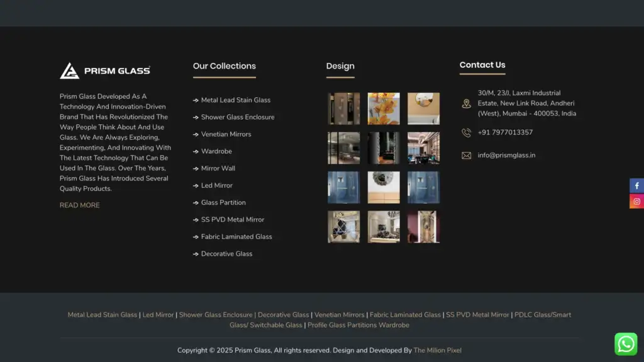Viewport: 644px width, 362px height.
Task: Open the round wall mirror design thumbnail
Action: (384, 187)
